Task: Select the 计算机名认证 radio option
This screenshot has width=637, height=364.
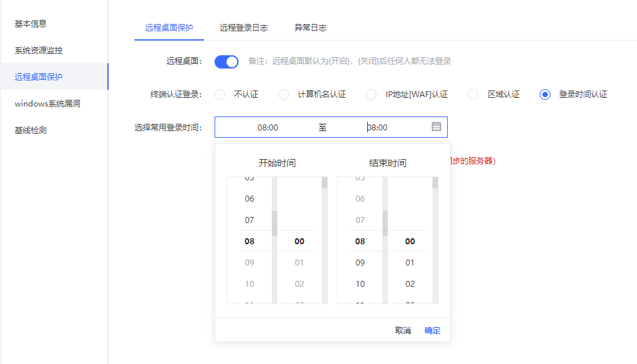Action: click(284, 94)
